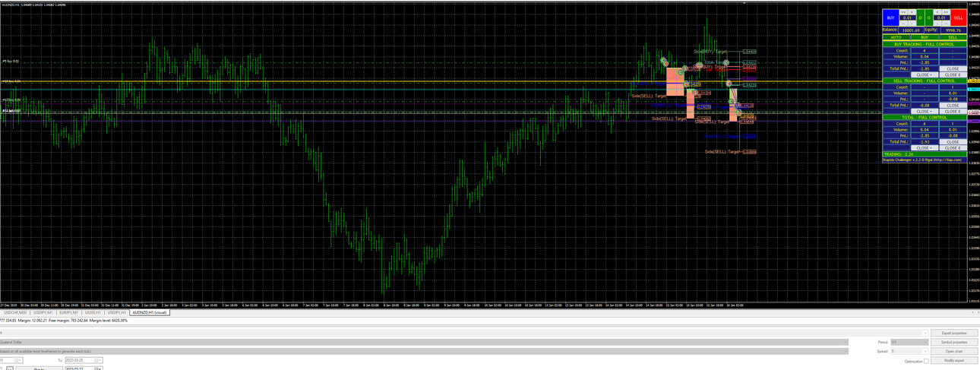980x370 pixels.
Task: Click CLOSE 0 in the TOTAL - FULL CONTROL section
Action: (x=953, y=147)
